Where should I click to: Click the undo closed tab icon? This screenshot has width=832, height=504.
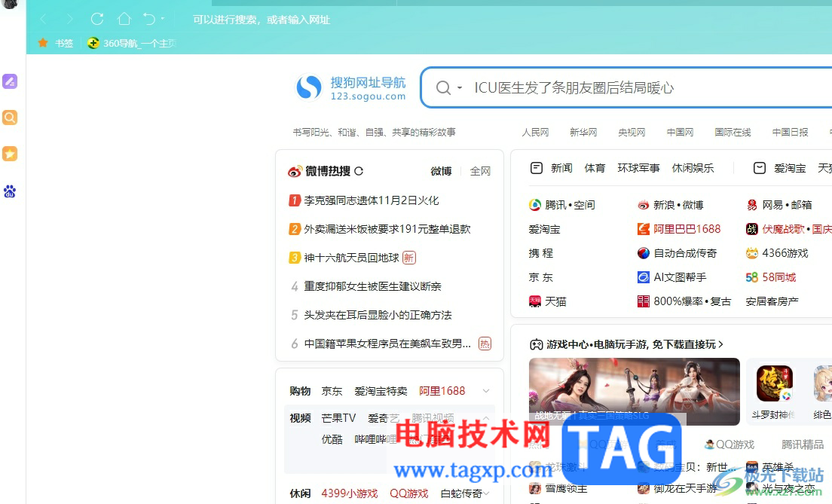click(x=149, y=19)
